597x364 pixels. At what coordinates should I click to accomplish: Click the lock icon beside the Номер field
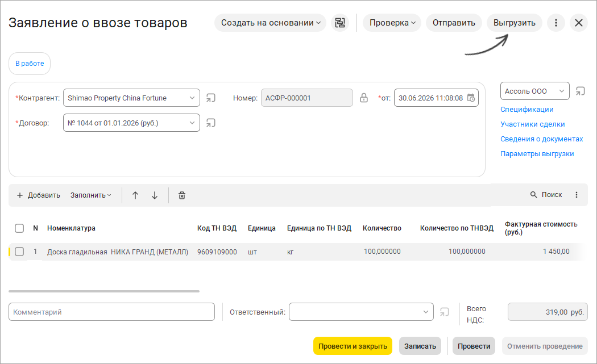[364, 98]
